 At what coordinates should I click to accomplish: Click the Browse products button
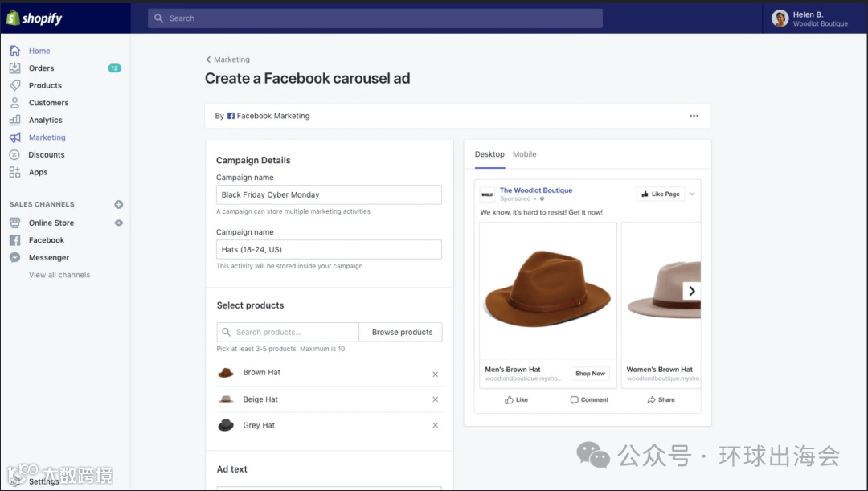tap(402, 332)
